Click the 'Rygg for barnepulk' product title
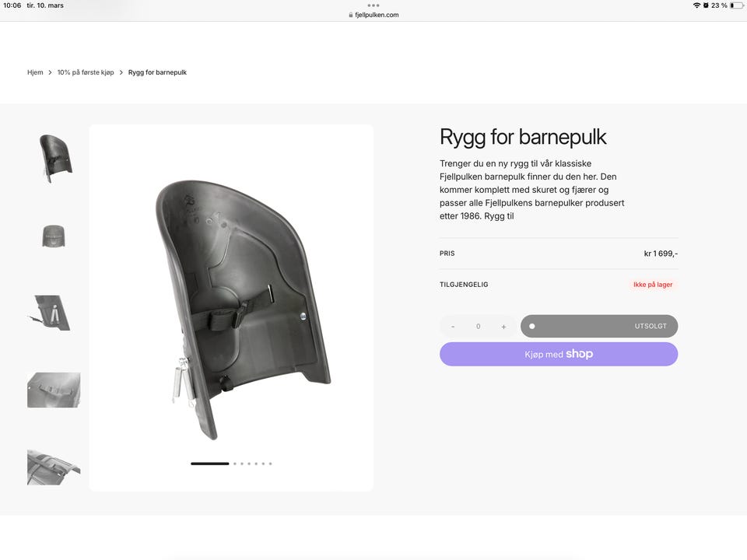 tap(523, 138)
